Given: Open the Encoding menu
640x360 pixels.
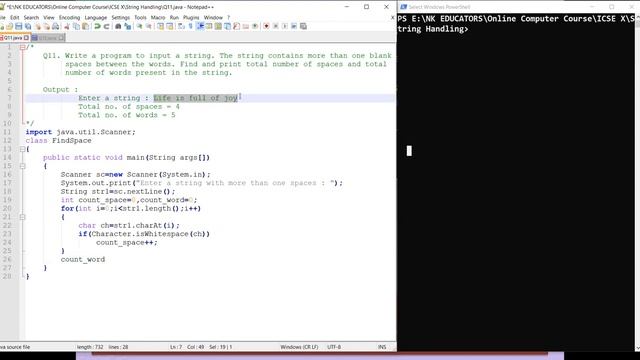Looking at the screenshot, I should [x=69, y=18].
